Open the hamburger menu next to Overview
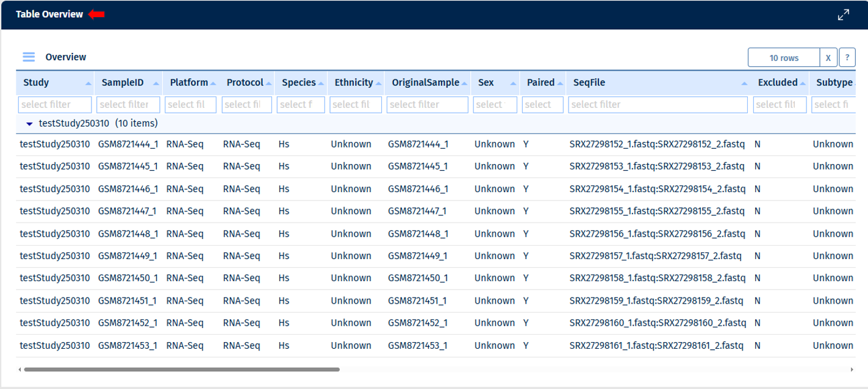The height and width of the screenshot is (389, 868). 29,57
